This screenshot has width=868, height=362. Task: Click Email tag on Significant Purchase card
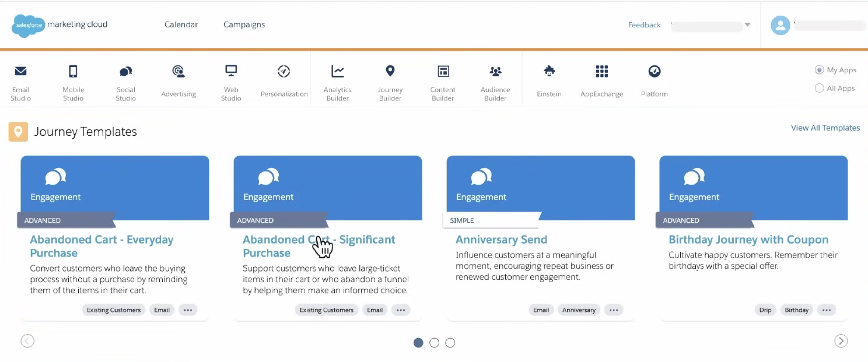pos(375,310)
